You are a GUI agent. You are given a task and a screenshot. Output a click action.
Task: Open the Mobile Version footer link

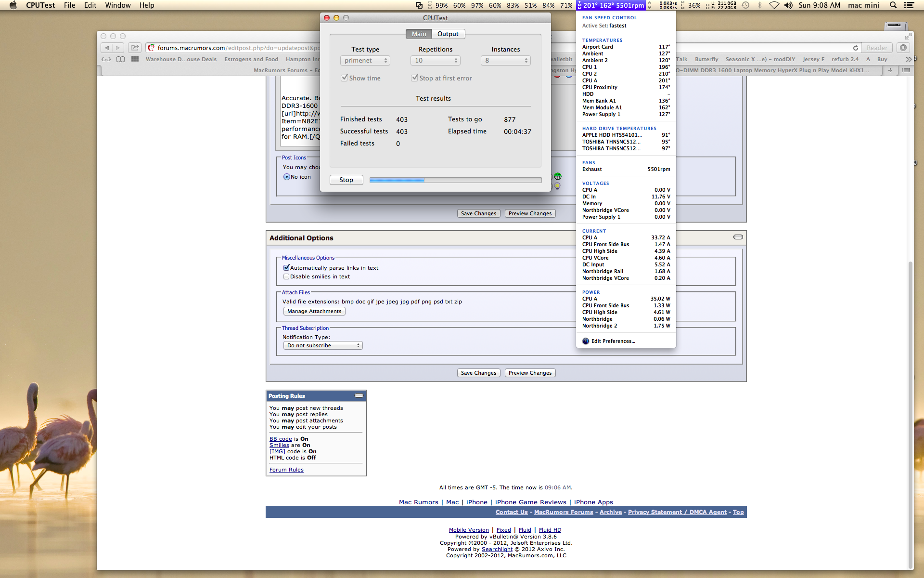469,530
